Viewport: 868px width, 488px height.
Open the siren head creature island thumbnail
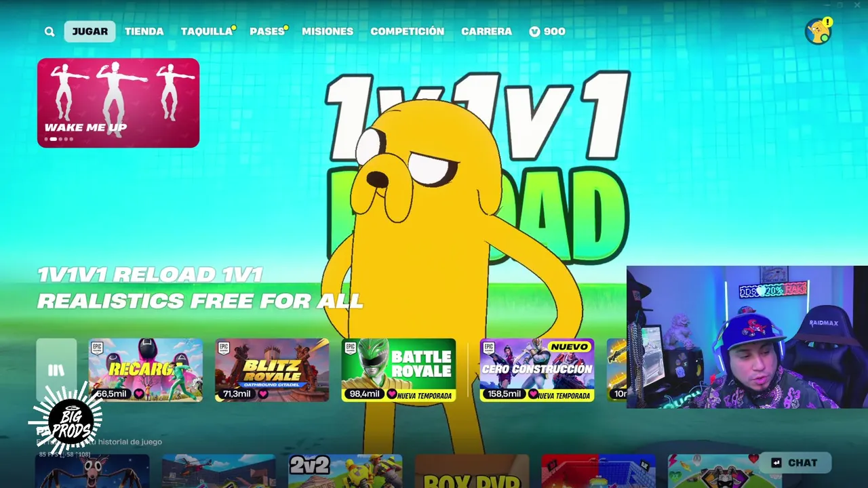pos(92,471)
